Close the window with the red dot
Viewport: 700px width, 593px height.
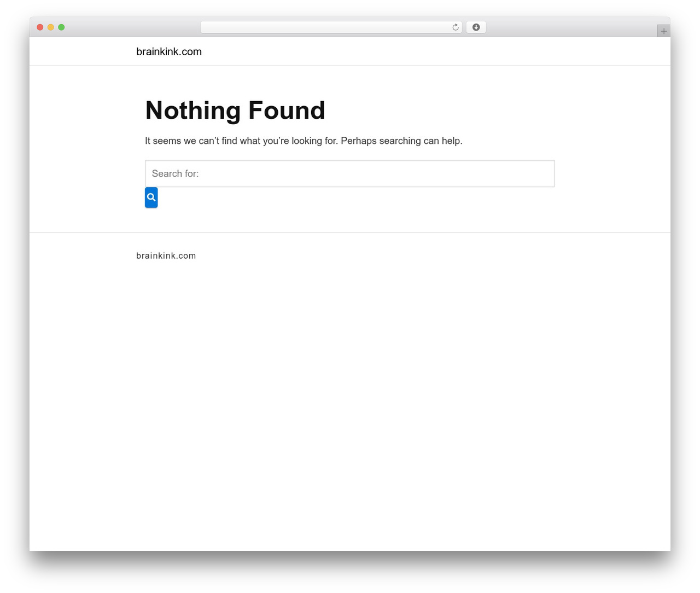click(x=40, y=27)
